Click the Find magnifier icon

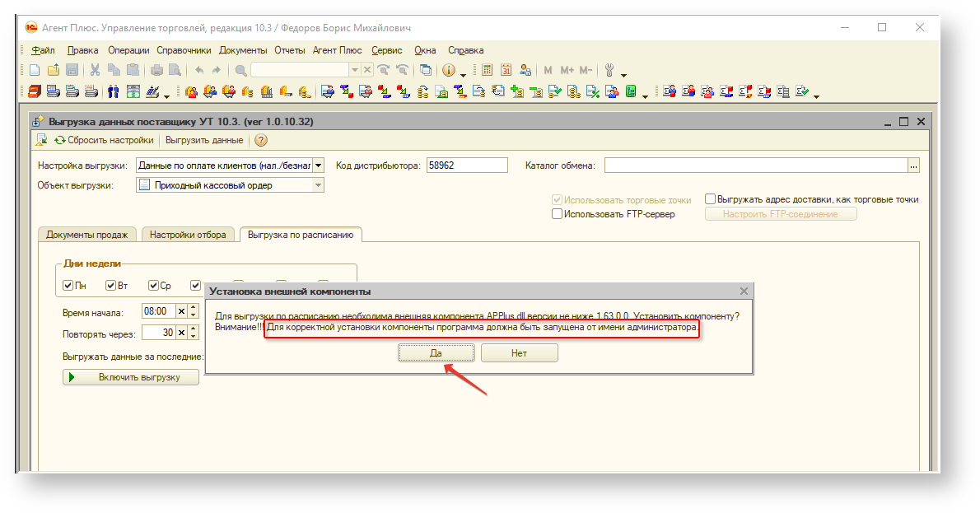tap(240, 70)
